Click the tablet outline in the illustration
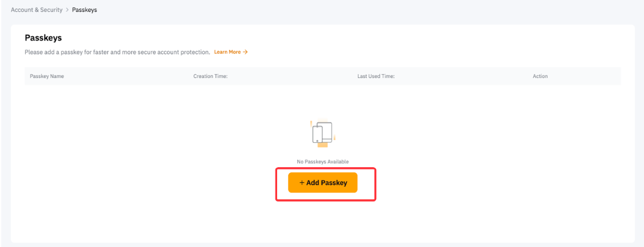 point(327,129)
